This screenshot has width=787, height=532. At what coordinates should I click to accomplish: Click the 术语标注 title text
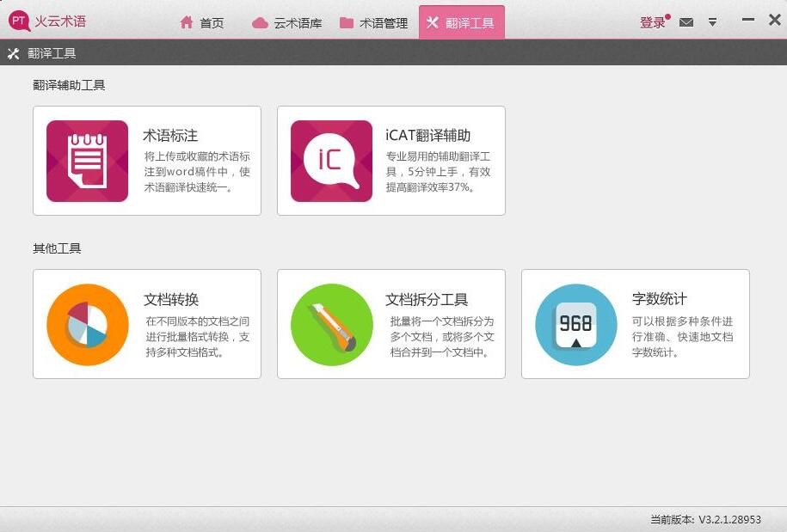click(170, 135)
